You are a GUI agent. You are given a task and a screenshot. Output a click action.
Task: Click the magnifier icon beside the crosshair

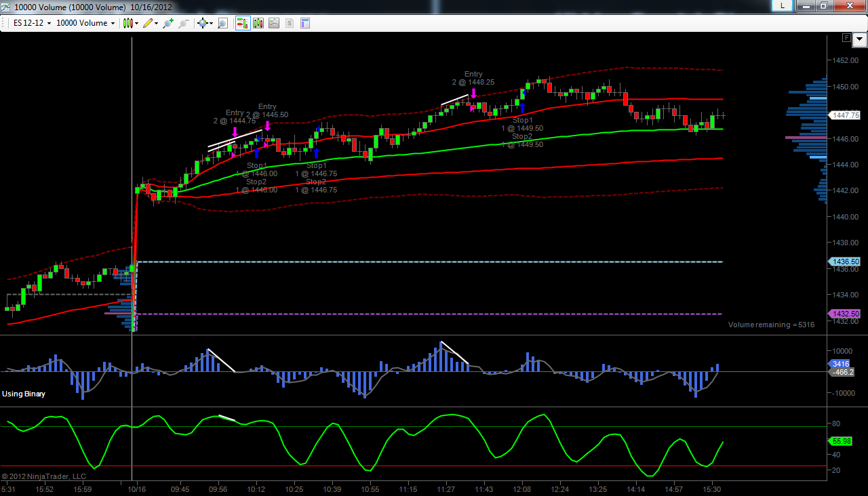tap(222, 23)
